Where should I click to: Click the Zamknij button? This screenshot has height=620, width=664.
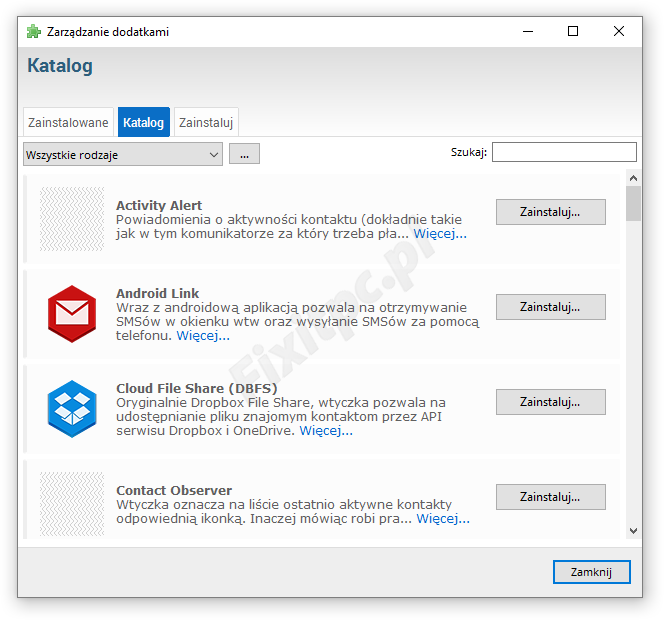pos(591,572)
